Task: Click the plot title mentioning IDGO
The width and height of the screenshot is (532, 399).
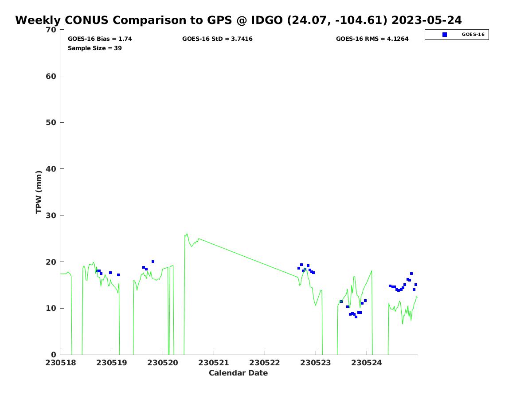Action: (239, 20)
